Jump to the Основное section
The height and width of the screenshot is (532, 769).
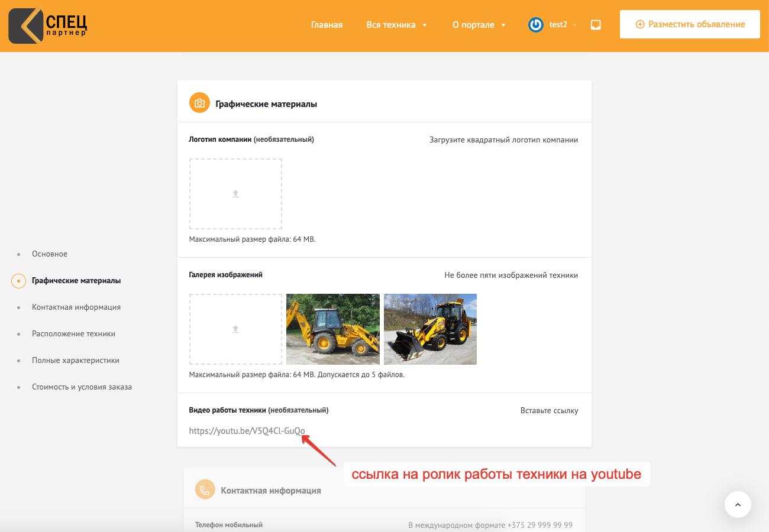[x=50, y=254]
